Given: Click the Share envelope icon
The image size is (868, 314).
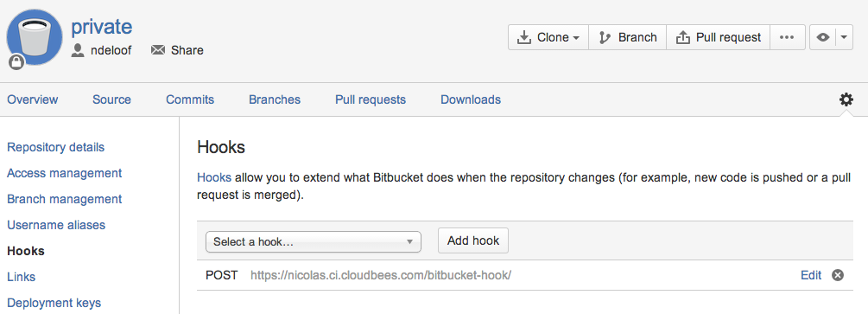Looking at the screenshot, I should pos(158,50).
